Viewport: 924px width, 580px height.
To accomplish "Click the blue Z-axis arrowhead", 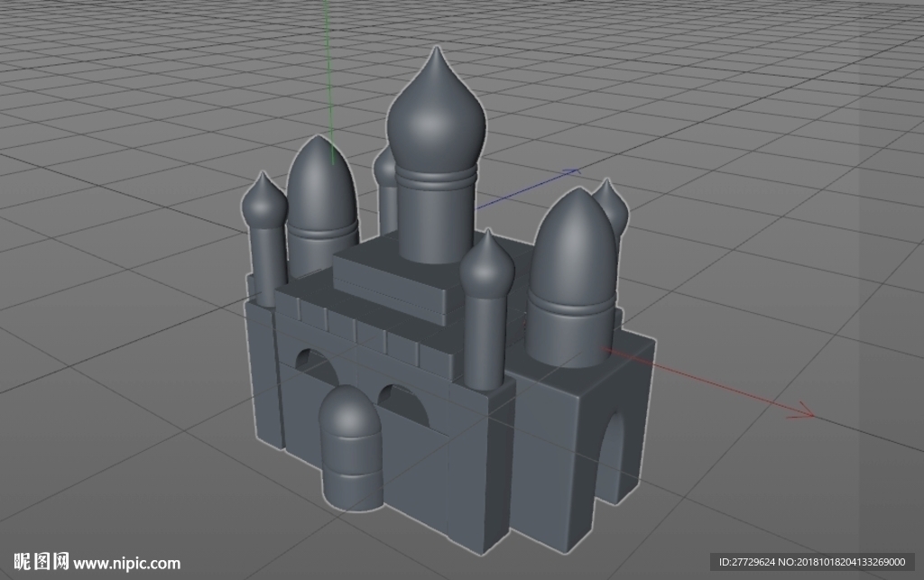I will click(x=571, y=171).
